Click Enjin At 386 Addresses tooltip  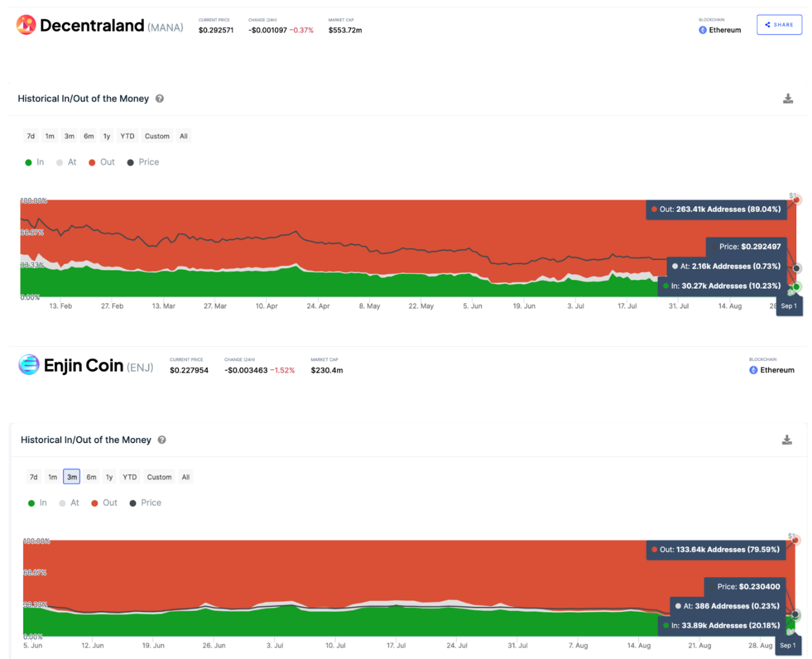729,606
